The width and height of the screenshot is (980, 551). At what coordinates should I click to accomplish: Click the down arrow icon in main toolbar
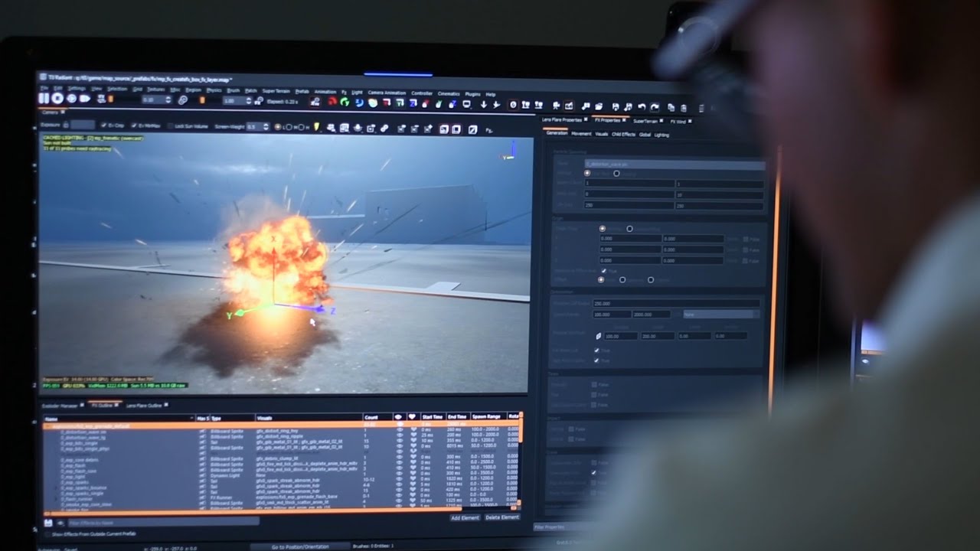pos(483,104)
